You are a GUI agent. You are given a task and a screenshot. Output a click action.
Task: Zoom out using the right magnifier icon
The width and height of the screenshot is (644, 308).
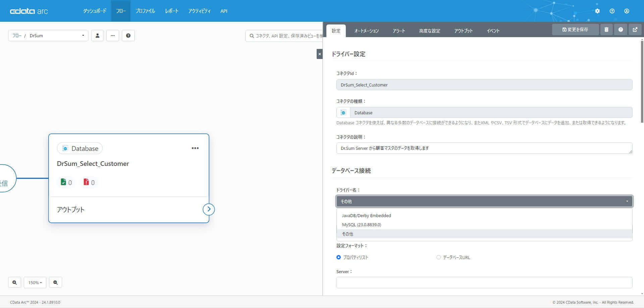[x=55, y=282]
